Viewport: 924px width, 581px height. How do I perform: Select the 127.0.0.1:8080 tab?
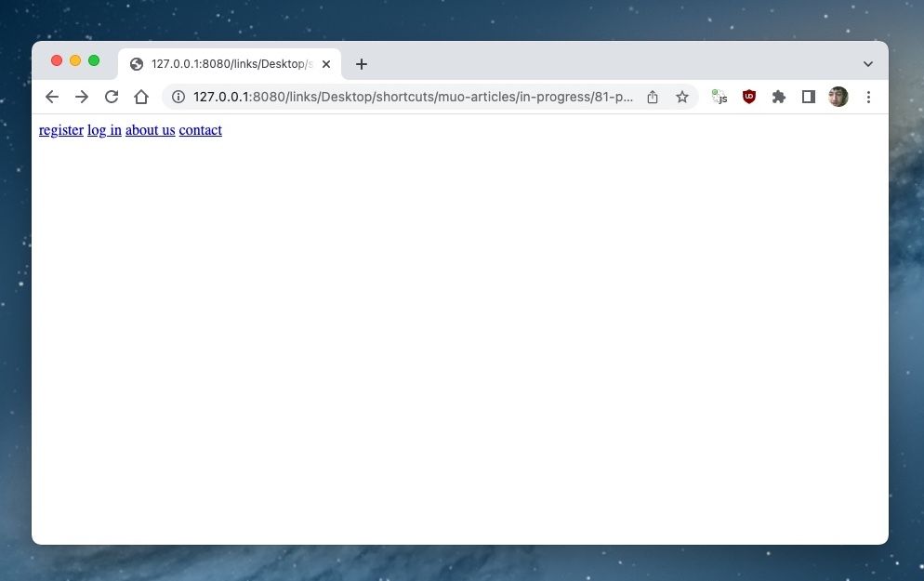point(230,63)
